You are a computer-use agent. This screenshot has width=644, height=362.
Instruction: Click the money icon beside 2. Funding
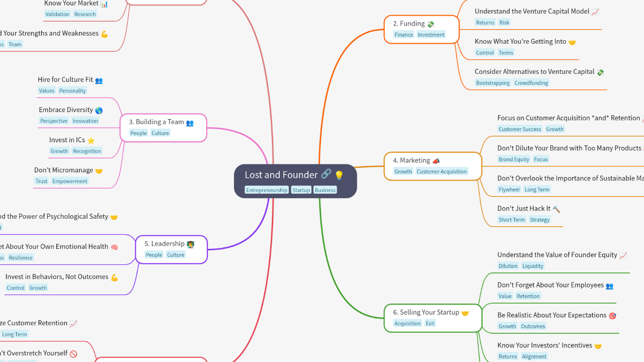coord(431,24)
